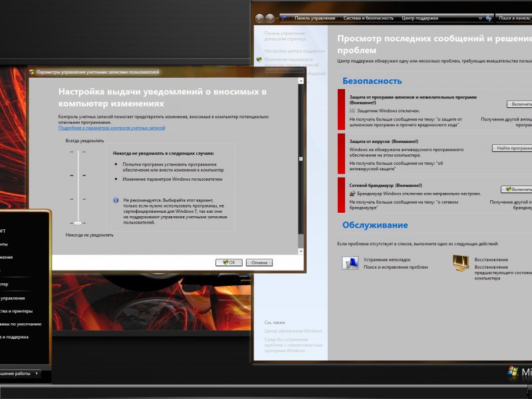
Task: Click 'Включить' button for spyware protection
Action: click(519, 104)
